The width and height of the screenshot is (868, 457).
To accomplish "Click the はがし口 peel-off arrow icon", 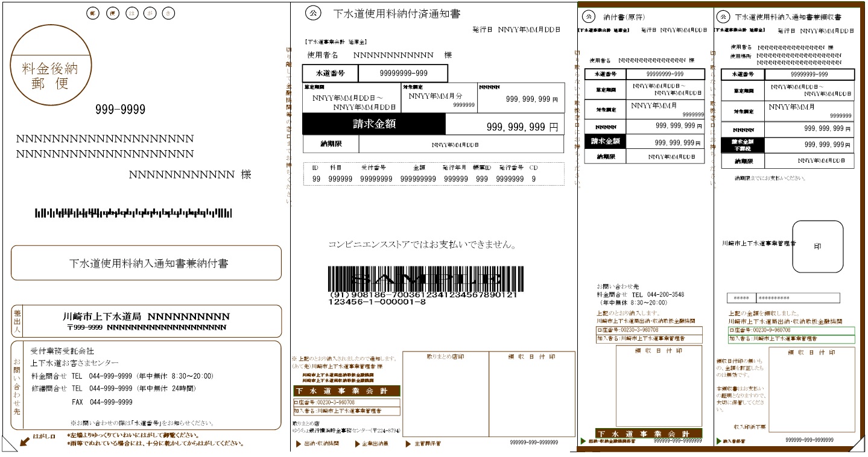I will point(24,442).
